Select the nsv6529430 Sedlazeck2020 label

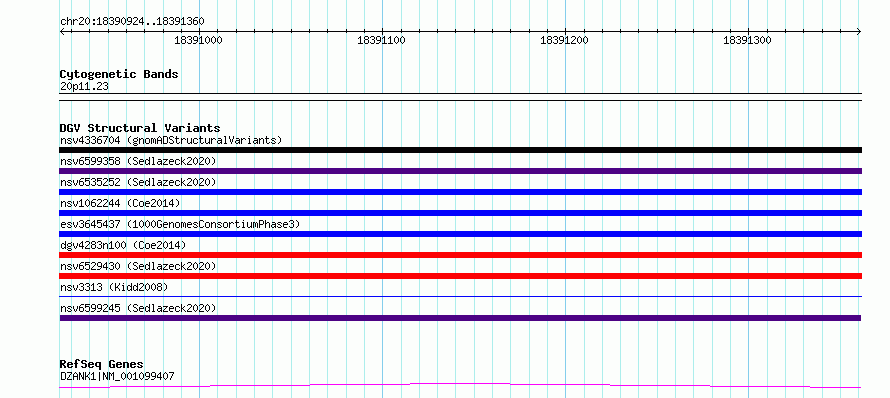coord(138,266)
